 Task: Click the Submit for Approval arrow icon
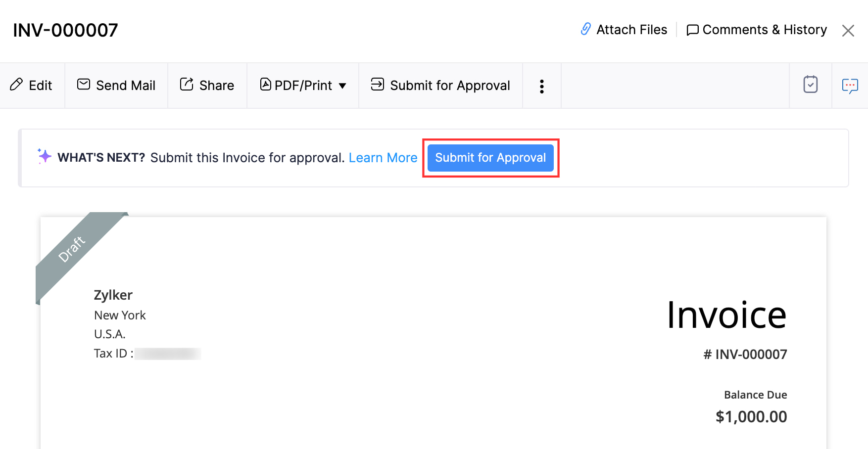[x=377, y=85]
